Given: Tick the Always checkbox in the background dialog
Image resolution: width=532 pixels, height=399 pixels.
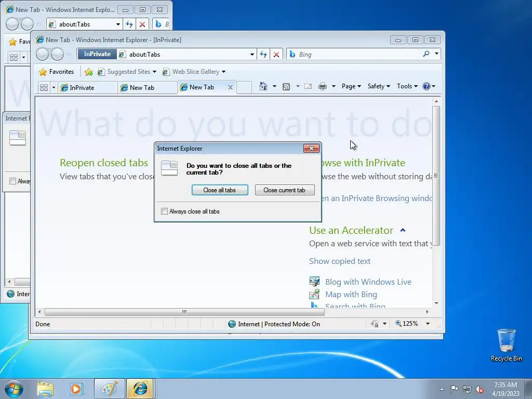Looking at the screenshot, I should click(12, 181).
